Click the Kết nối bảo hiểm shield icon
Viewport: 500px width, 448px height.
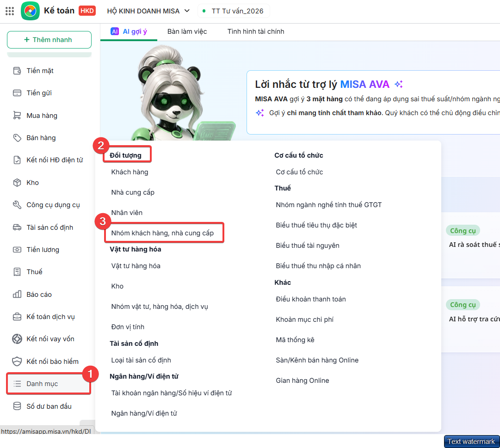pyautogui.click(x=17, y=362)
